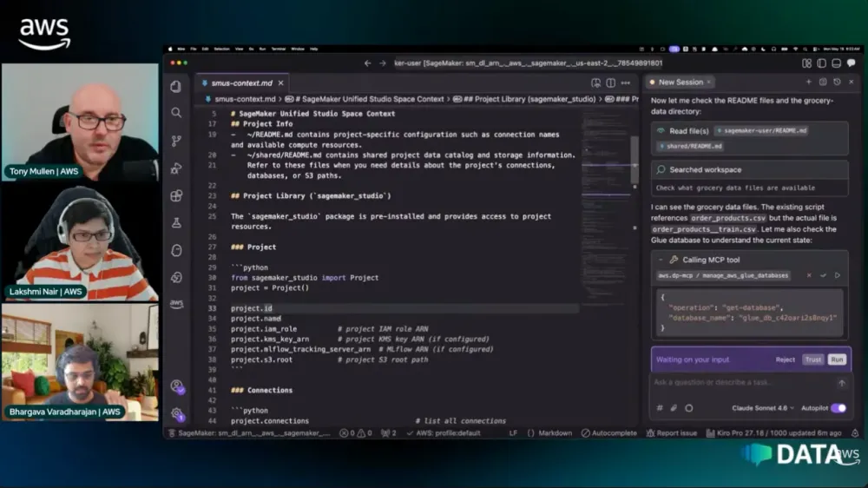Go back with the navigation arrow
This screenshot has width=868, height=488.
click(367, 63)
